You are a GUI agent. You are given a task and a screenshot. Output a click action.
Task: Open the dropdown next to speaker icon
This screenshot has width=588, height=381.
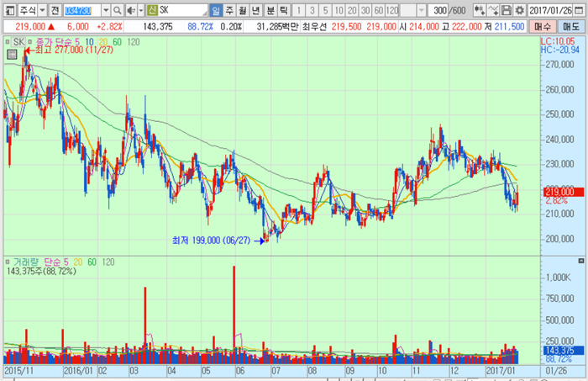tap(139, 11)
